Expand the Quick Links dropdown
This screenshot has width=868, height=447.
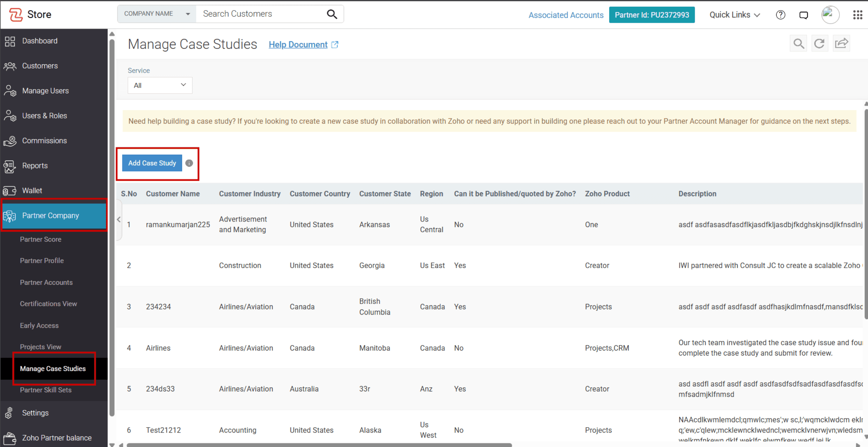(x=735, y=15)
